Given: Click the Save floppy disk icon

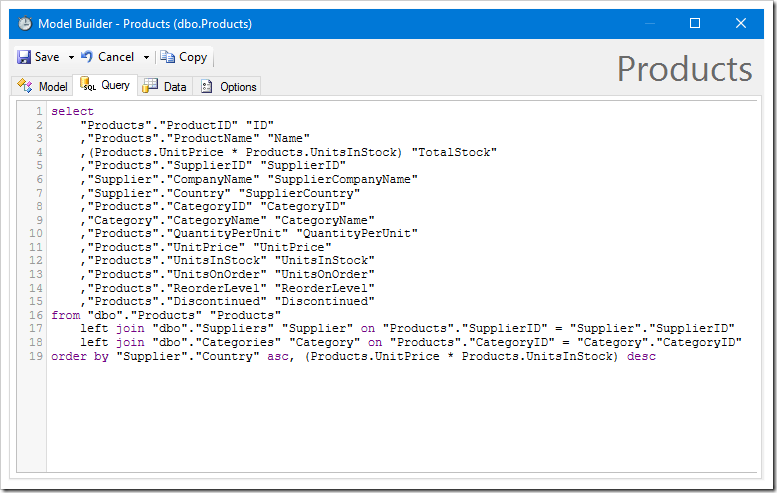Looking at the screenshot, I should (x=24, y=57).
